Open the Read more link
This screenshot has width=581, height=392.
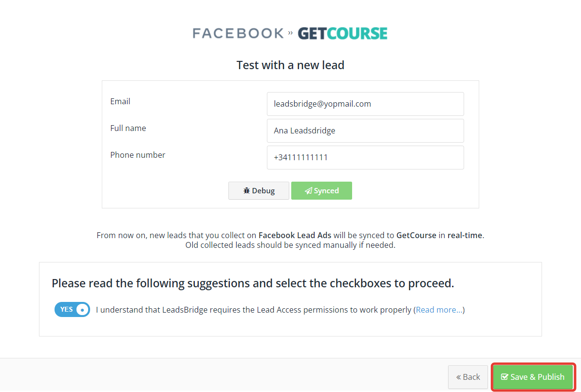pyautogui.click(x=439, y=310)
